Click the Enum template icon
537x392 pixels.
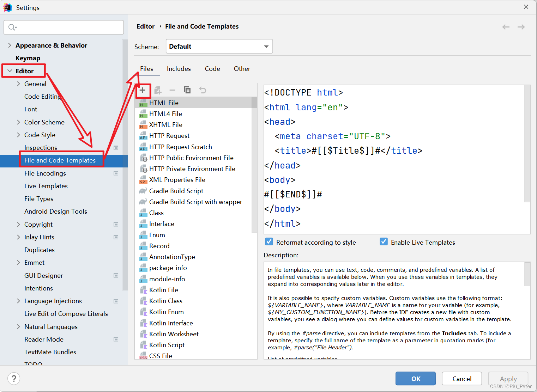[143, 235]
